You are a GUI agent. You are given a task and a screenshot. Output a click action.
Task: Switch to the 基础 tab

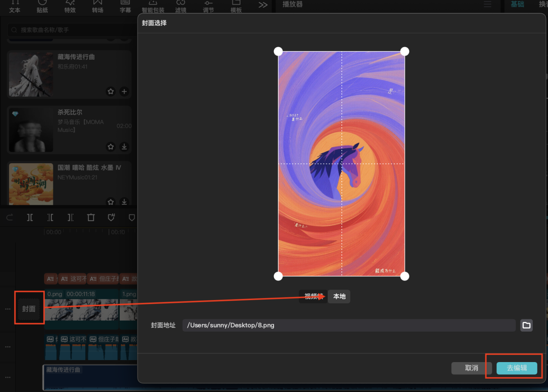click(x=517, y=5)
